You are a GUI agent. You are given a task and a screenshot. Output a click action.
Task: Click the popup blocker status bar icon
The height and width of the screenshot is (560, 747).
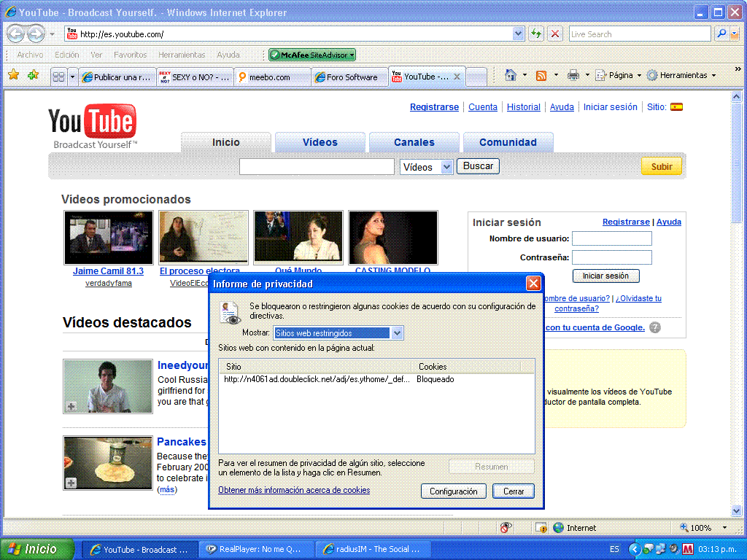541,528
